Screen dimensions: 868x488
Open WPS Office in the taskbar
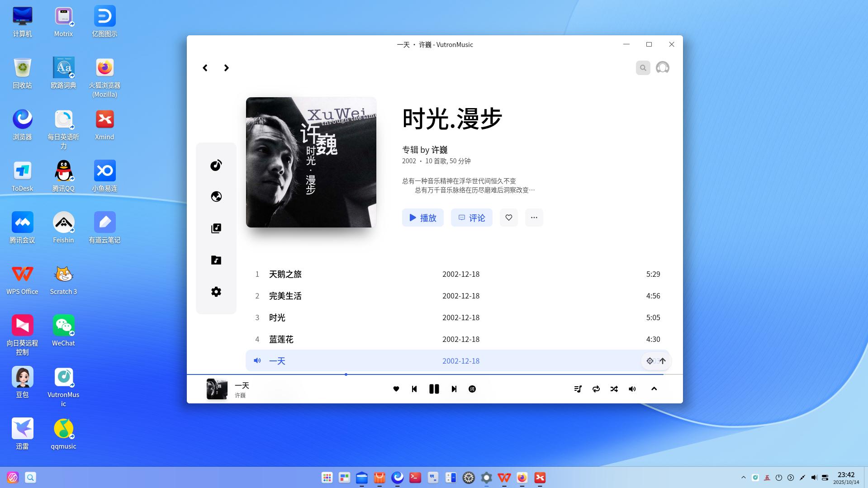click(504, 478)
